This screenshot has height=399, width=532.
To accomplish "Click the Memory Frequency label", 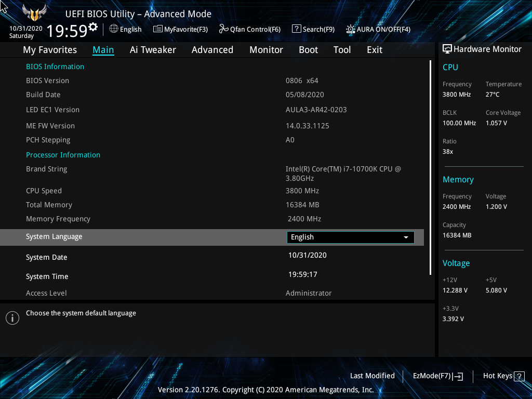I will coord(58,219).
